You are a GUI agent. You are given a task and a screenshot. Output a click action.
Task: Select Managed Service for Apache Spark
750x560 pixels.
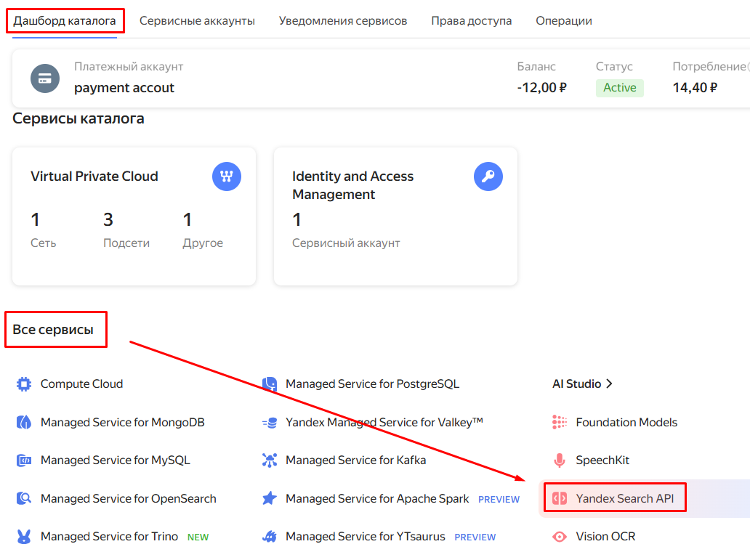coord(377,498)
